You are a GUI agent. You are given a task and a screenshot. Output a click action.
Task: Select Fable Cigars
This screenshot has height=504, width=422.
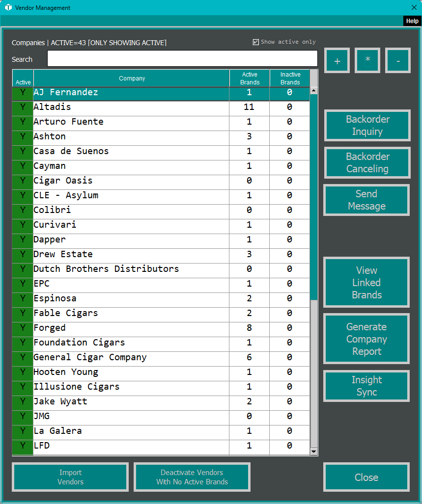coord(161,315)
